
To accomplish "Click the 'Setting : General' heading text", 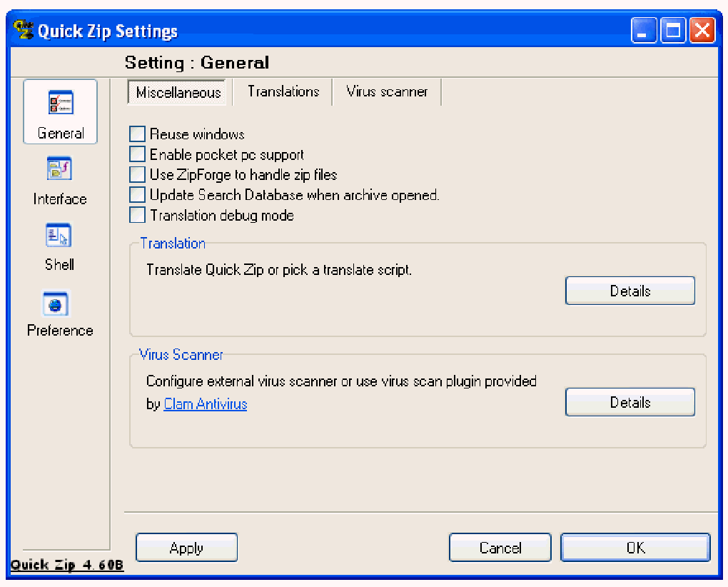I will pos(197,62).
